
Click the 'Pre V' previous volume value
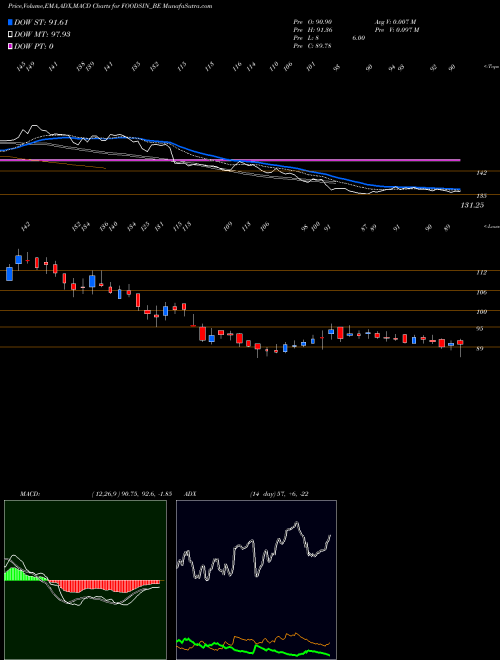396,29
